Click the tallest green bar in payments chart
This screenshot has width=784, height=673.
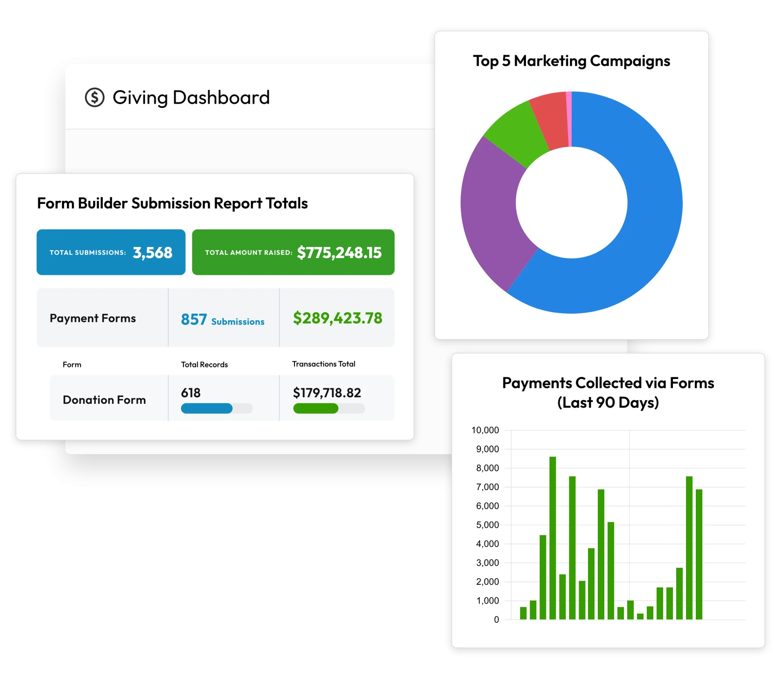[552, 539]
